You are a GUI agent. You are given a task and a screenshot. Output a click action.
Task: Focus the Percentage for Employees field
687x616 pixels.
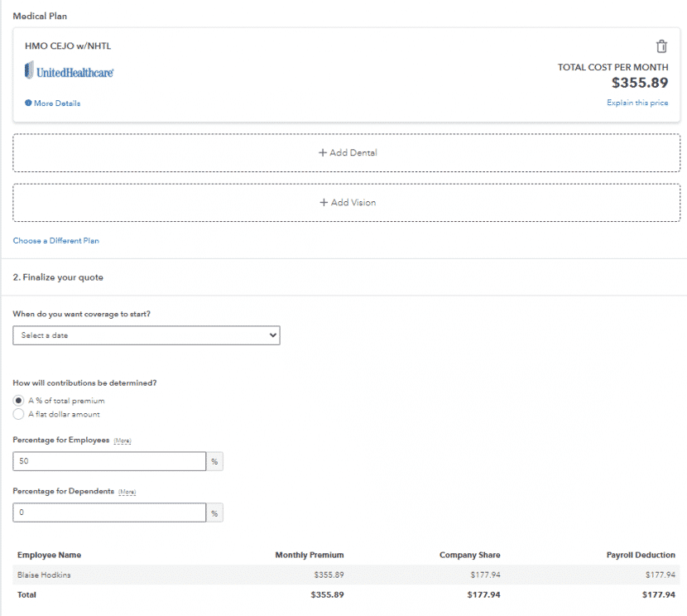[109, 461]
